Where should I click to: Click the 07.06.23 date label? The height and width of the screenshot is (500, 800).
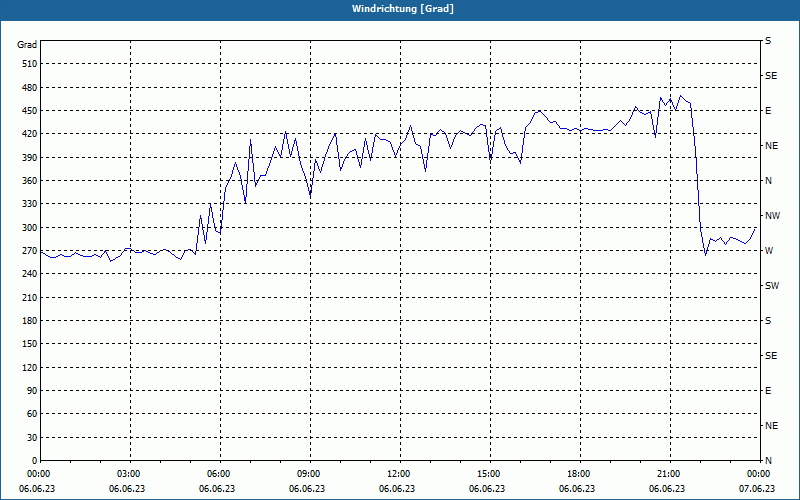[x=757, y=488]
